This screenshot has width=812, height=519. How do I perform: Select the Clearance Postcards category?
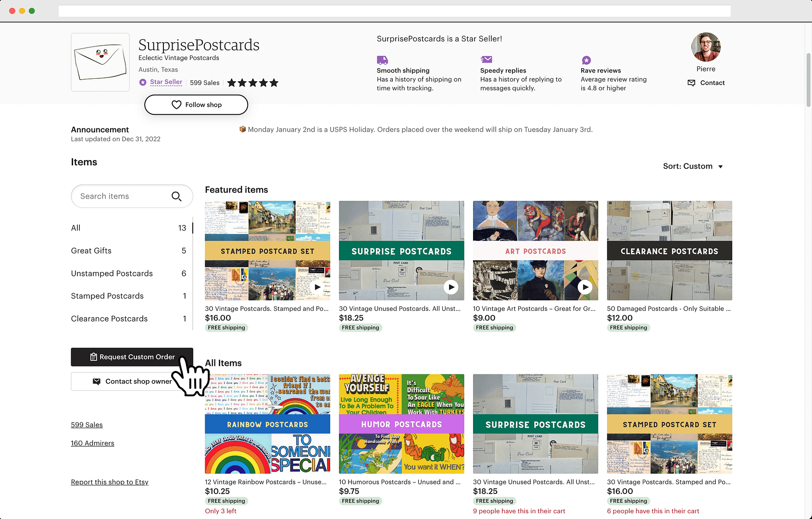(x=129, y=319)
